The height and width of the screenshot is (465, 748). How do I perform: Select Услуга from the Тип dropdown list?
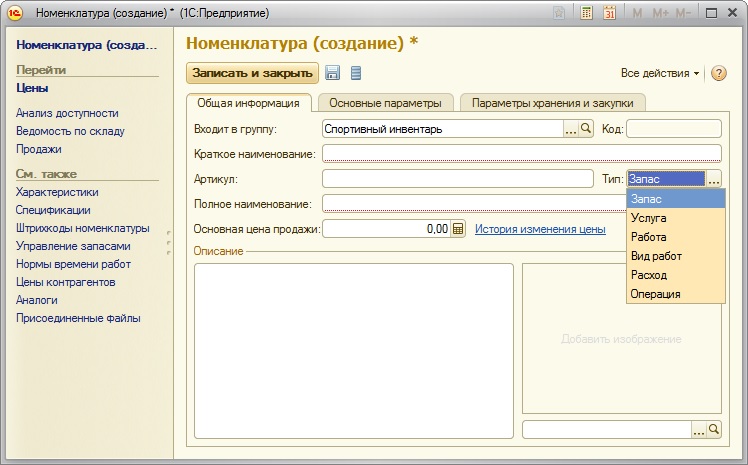pos(649,218)
